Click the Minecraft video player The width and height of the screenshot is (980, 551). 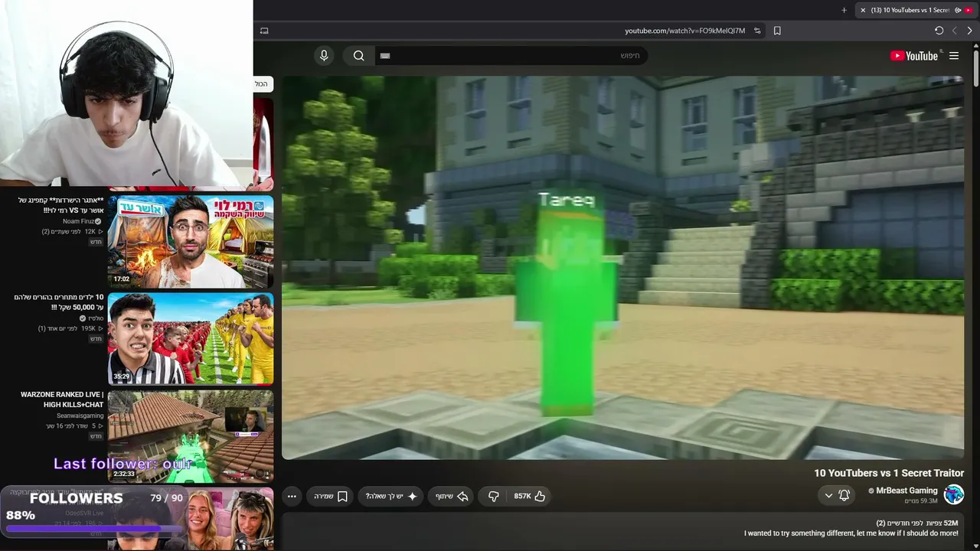click(622, 267)
